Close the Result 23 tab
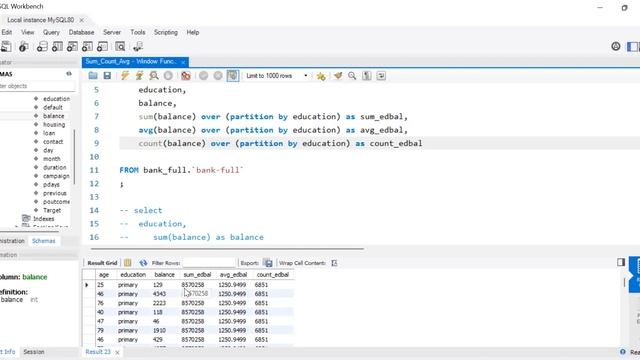The image size is (640, 360). coord(117,352)
